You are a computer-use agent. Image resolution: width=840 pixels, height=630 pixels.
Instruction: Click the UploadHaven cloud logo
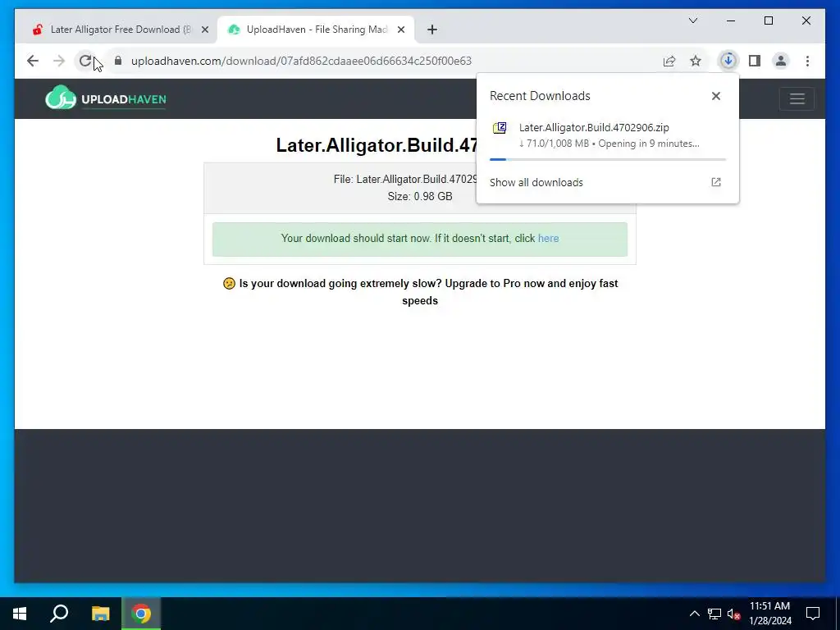(x=106, y=98)
